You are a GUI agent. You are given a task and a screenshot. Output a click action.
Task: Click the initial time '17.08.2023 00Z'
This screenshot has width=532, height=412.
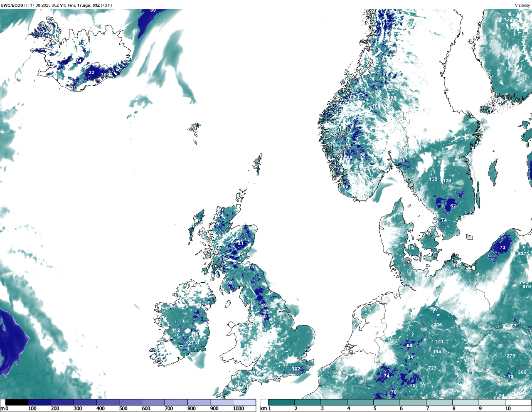[x=44, y=5]
